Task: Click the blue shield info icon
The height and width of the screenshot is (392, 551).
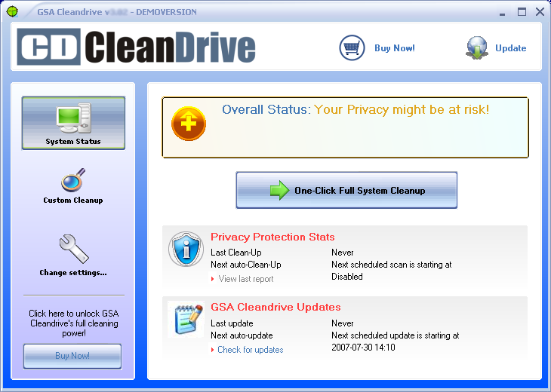Action: tap(186, 250)
